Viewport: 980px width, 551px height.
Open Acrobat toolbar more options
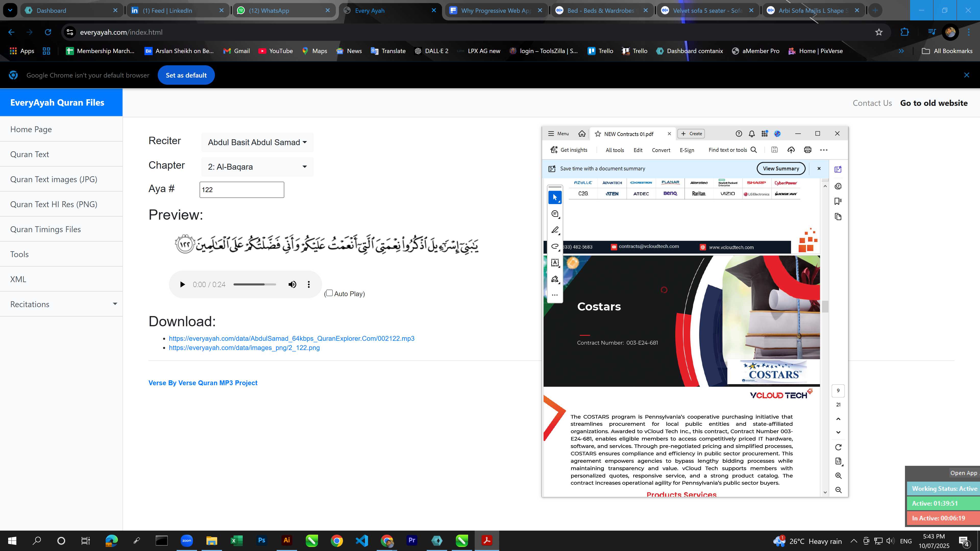click(x=824, y=150)
